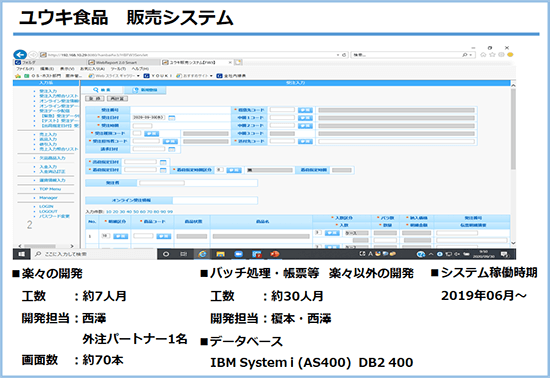Open the YOUKI favorites bar bookmark
The height and width of the screenshot is (378, 550).
click(x=158, y=76)
